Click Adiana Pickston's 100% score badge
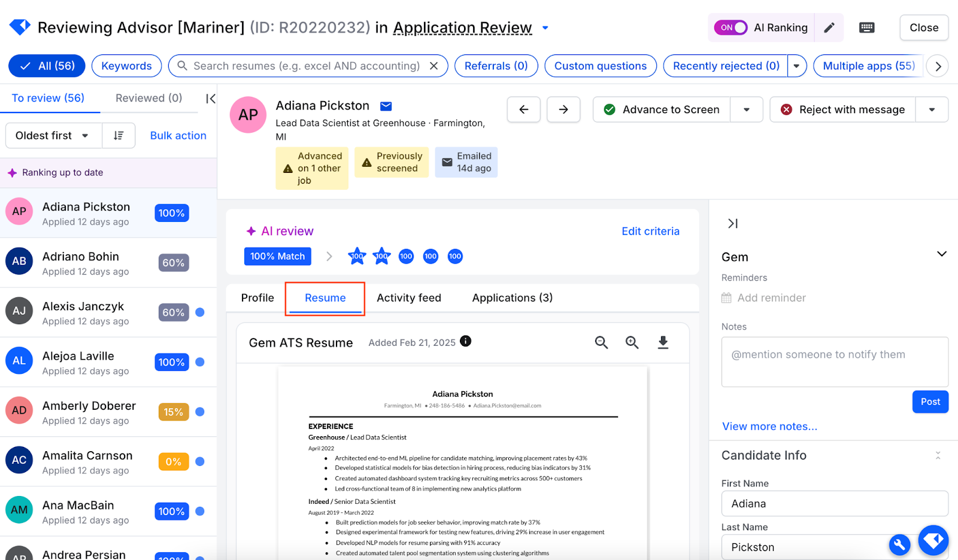The image size is (958, 560). coord(172,213)
